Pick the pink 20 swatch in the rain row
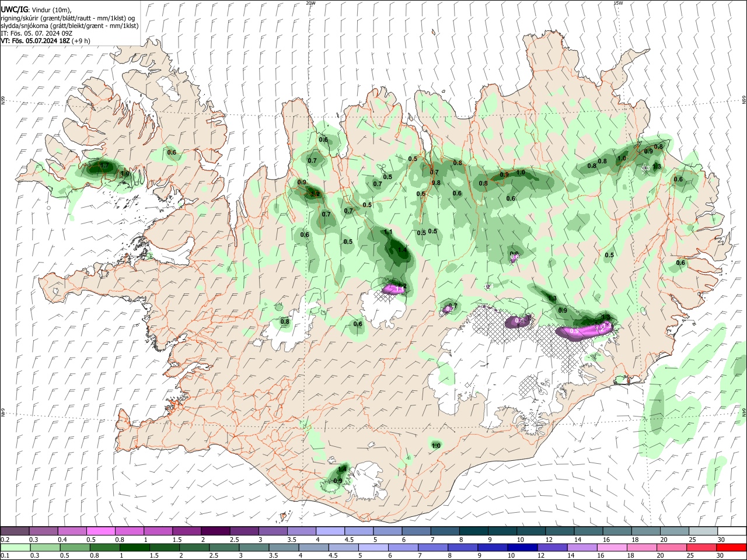The image size is (747, 560). click(672, 547)
